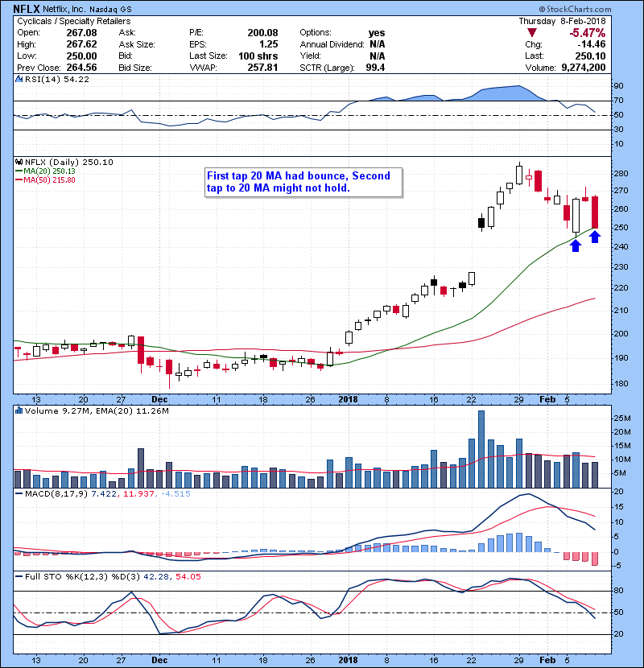
Task: Click the green MA(20) legend line marker
Action: (x=19, y=171)
